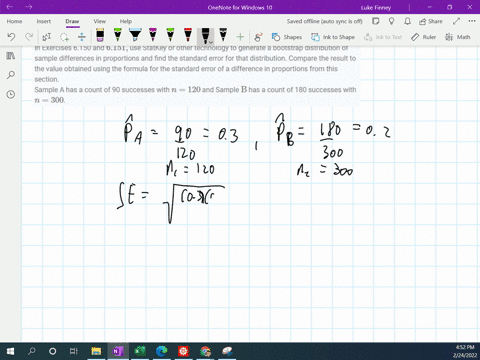
Task: Redo the undone action
Action: pyautogui.click(x=29, y=37)
